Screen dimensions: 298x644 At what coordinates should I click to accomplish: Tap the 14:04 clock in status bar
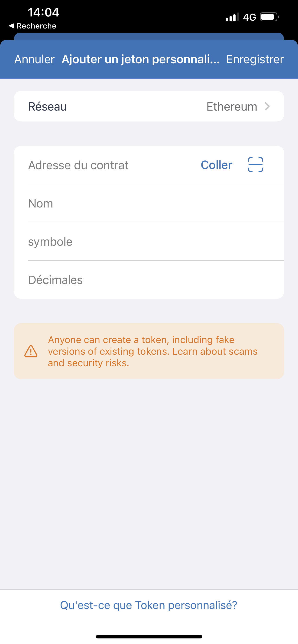click(44, 12)
